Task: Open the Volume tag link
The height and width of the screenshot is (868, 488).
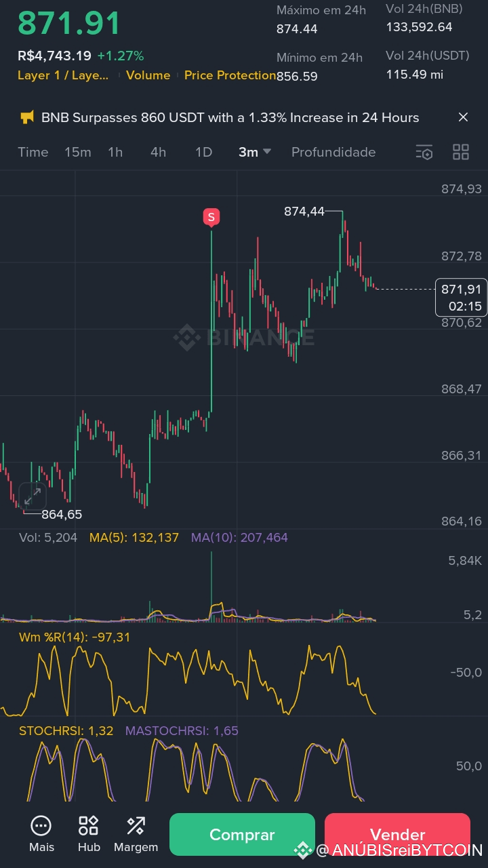Action: 148,75
